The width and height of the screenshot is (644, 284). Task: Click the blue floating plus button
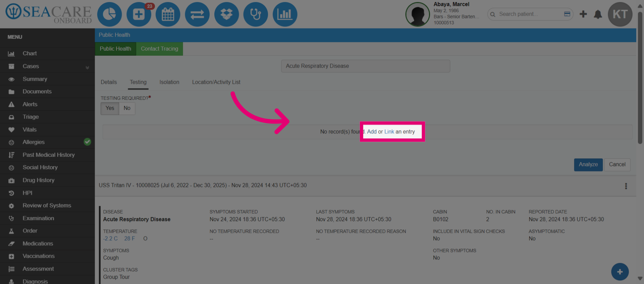pyautogui.click(x=620, y=272)
